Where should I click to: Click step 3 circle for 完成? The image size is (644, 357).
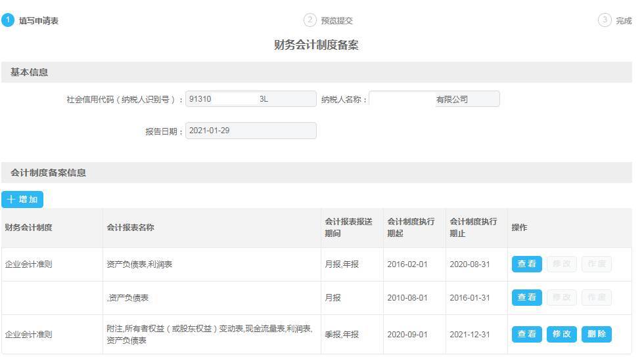605,20
